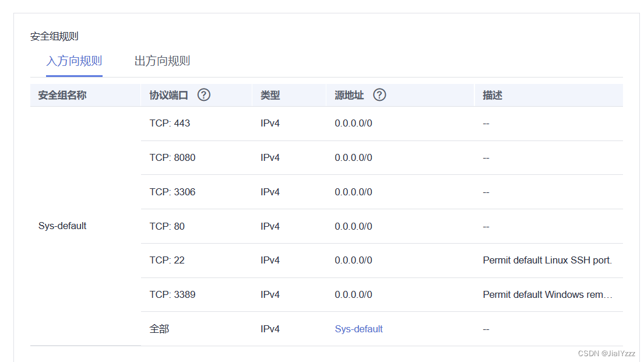Click the Sys-default security group name
The image size is (644, 362).
(62, 226)
